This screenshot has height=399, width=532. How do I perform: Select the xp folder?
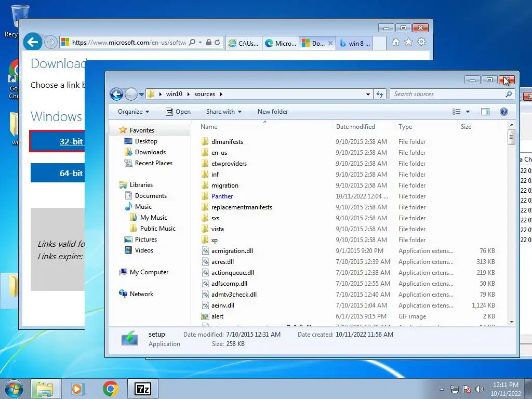coord(215,240)
